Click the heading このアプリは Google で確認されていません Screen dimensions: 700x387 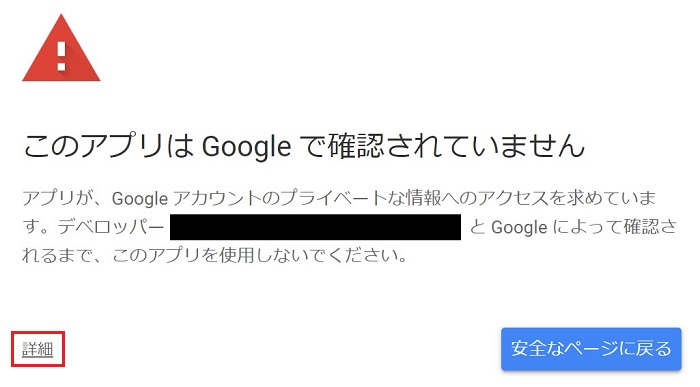[x=304, y=146]
